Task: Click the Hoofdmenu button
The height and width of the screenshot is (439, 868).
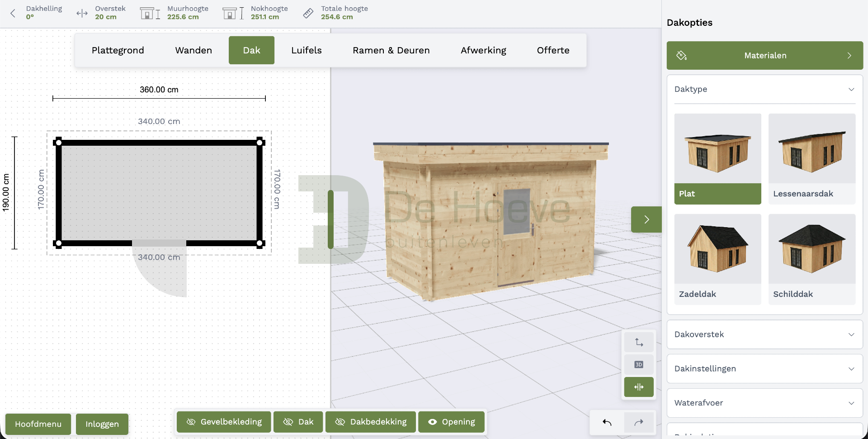Action: point(38,424)
